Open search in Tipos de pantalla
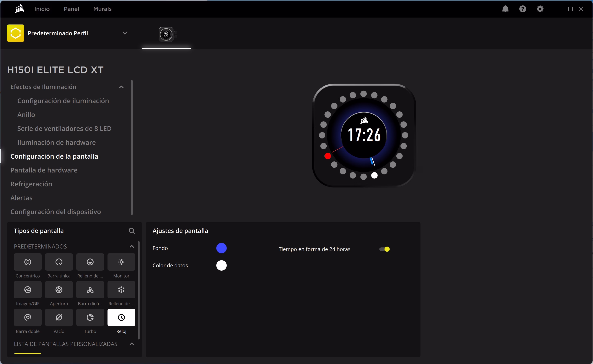Screen dimensions: 593x364 132,231
